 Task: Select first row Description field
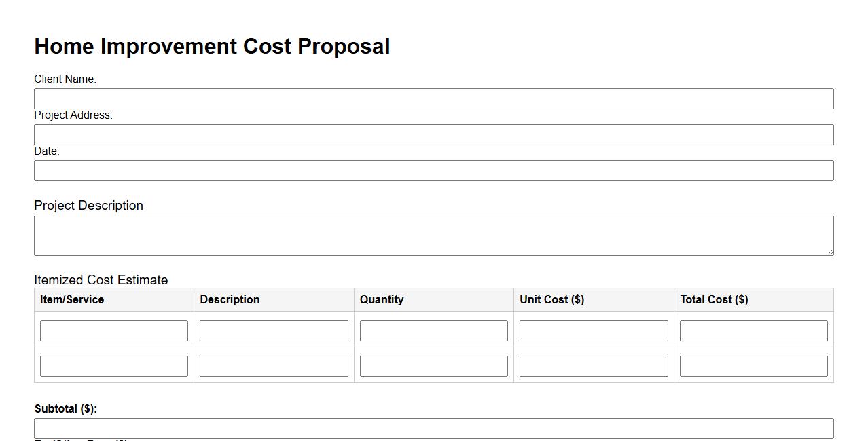click(274, 330)
